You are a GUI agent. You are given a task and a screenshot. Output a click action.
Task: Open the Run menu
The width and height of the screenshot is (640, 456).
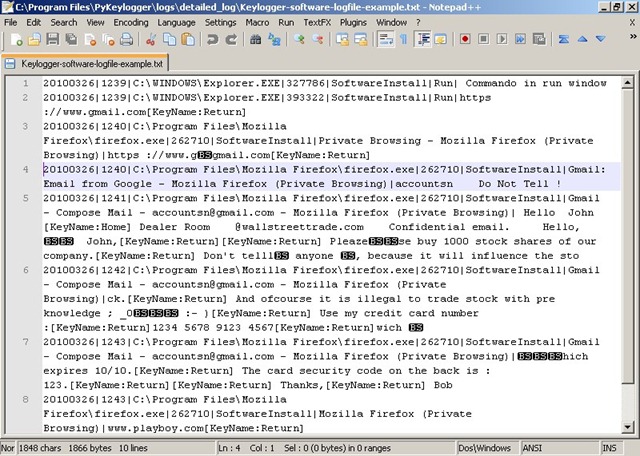tap(286, 22)
